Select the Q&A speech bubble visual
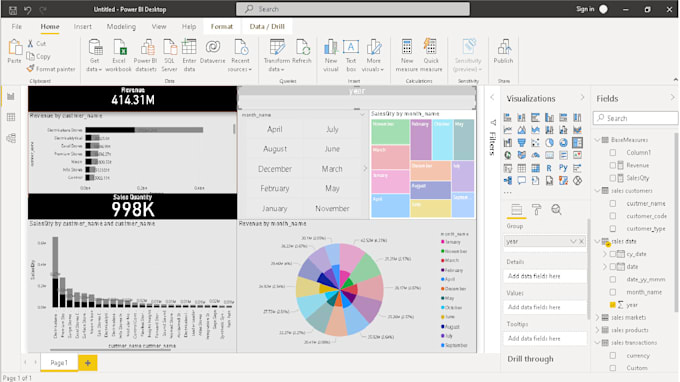680x382 pixels. [x=521, y=180]
